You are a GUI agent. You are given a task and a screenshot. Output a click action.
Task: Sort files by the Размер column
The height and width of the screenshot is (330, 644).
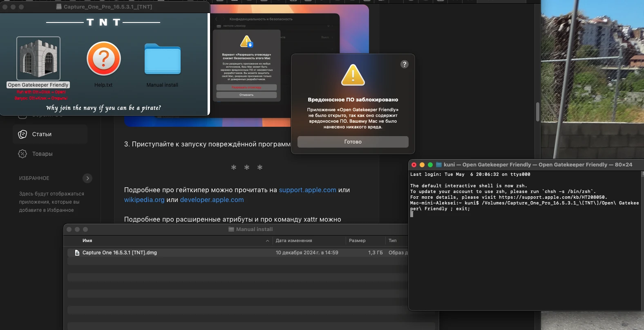[357, 240]
